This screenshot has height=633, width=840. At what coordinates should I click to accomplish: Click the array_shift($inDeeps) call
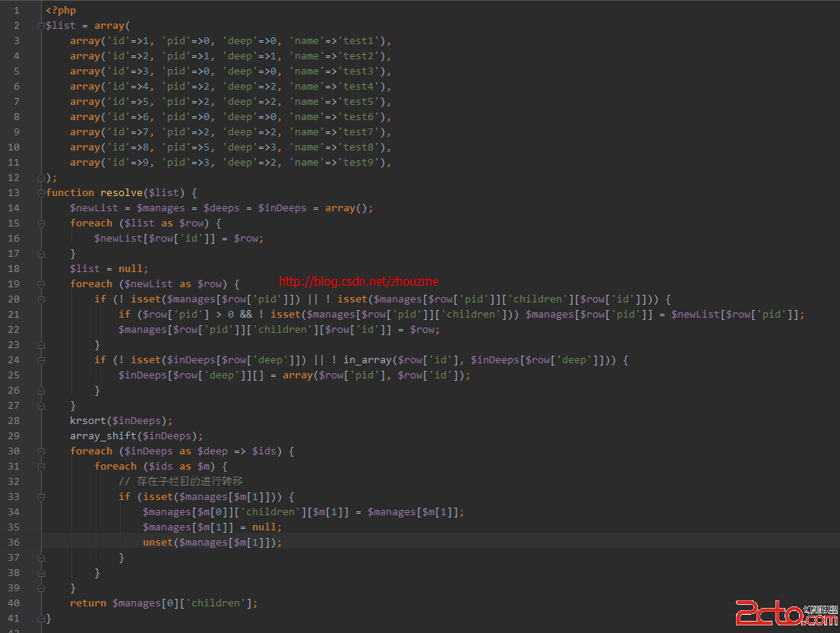tap(136, 435)
